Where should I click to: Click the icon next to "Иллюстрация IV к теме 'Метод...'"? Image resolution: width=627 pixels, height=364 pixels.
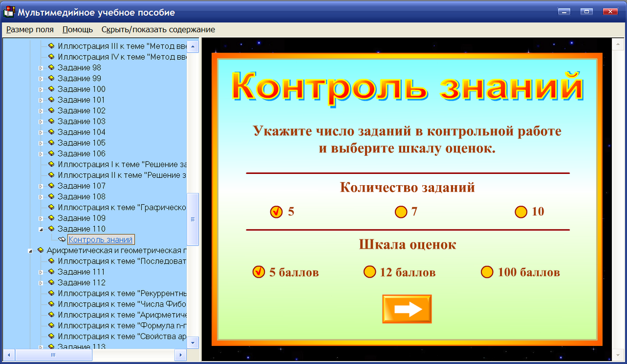tap(51, 56)
